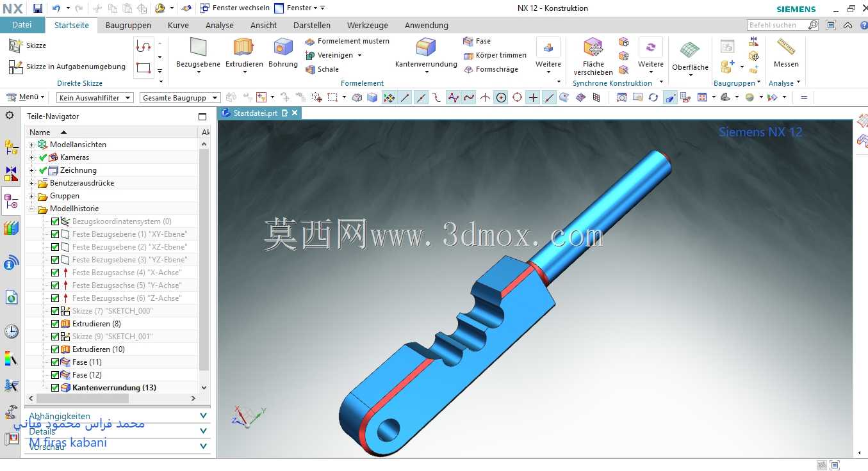Switch to the Anwendung tab
The image size is (868, 471).
point(427,26)
